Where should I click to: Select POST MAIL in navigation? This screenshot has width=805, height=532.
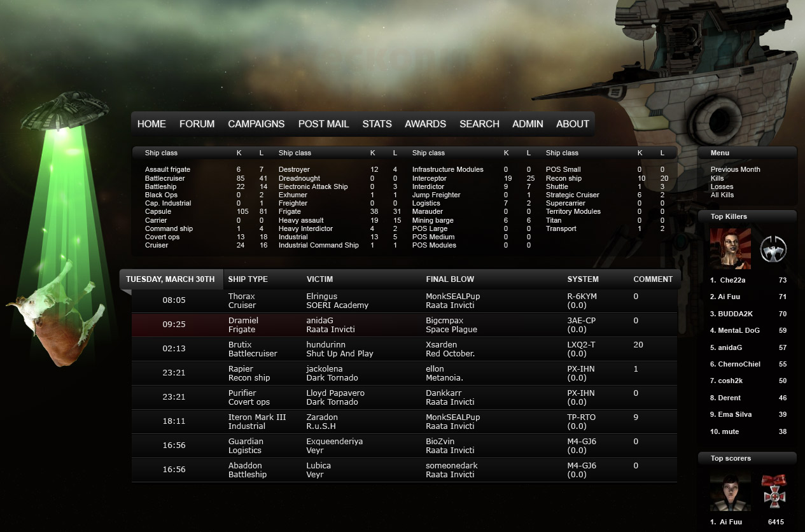tap(323, 124)
